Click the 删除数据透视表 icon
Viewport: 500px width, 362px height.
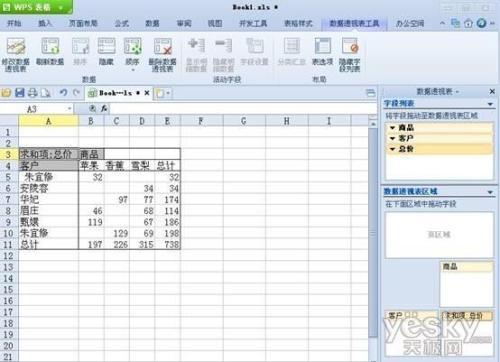(x=162, y=47)
